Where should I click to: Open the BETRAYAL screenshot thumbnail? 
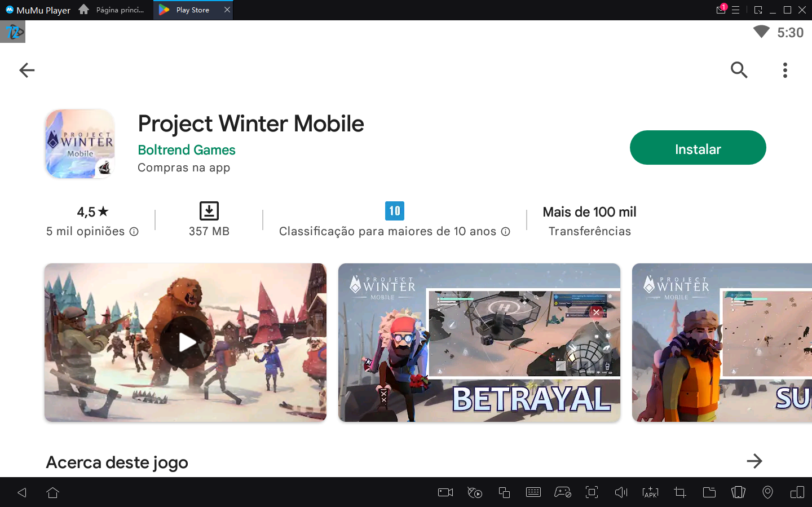[479, 342]
